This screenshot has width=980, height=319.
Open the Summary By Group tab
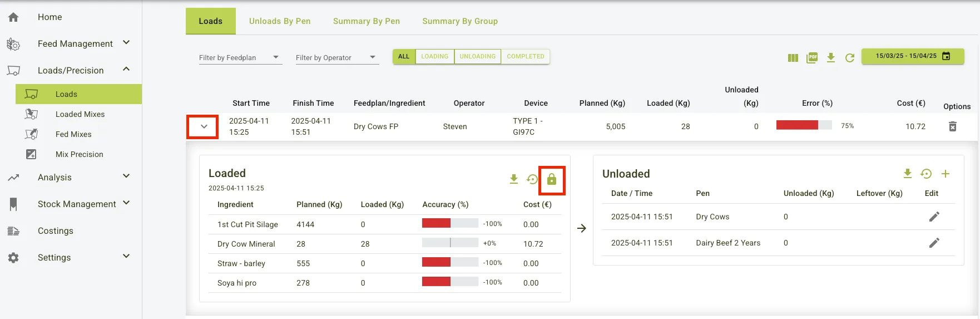(459, 21)
